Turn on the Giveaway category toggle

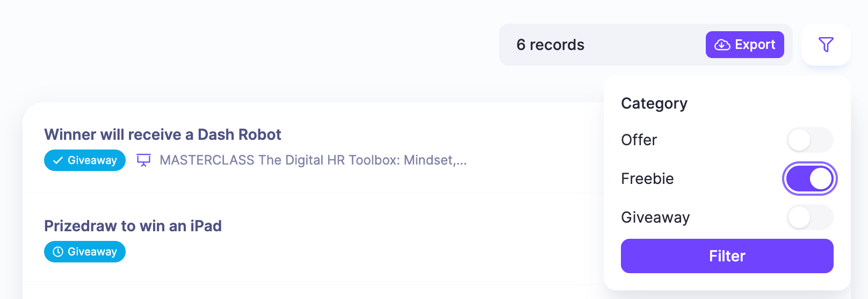click(x=809, y=217)
